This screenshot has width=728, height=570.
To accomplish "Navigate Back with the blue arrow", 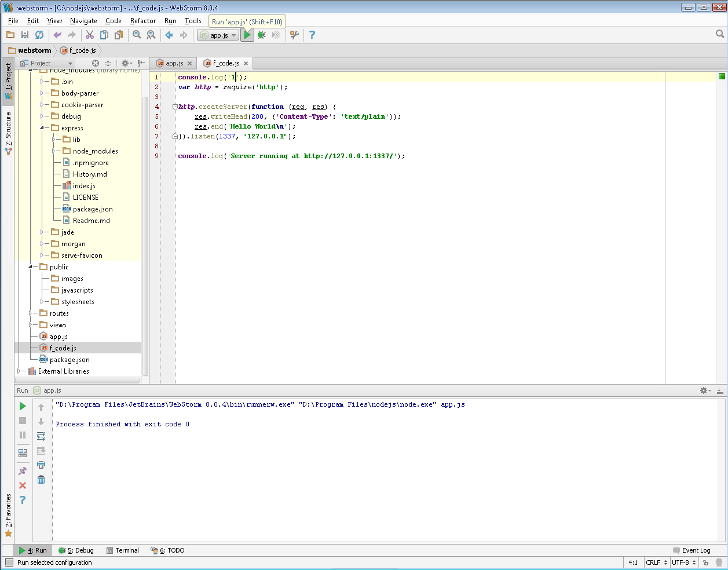I will 169,35.
